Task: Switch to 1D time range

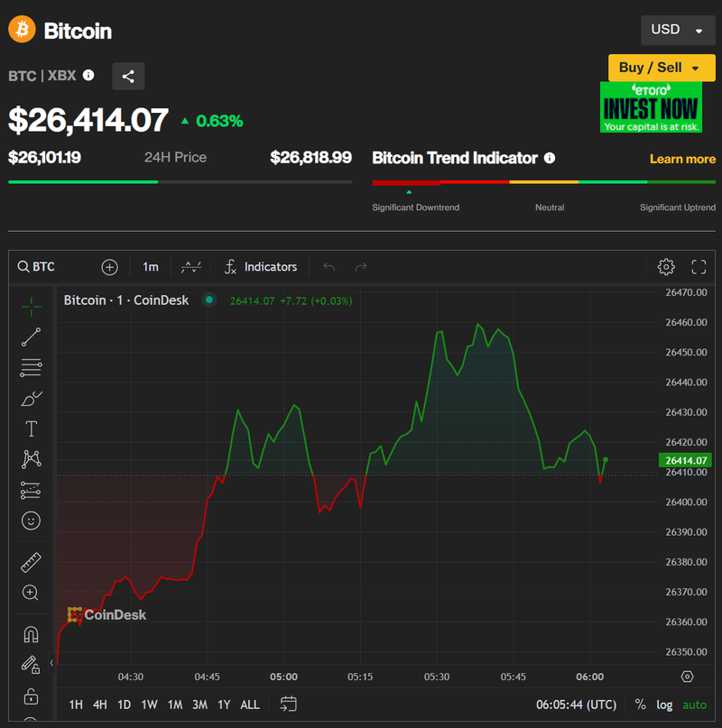Action: (x=125, y=705)
